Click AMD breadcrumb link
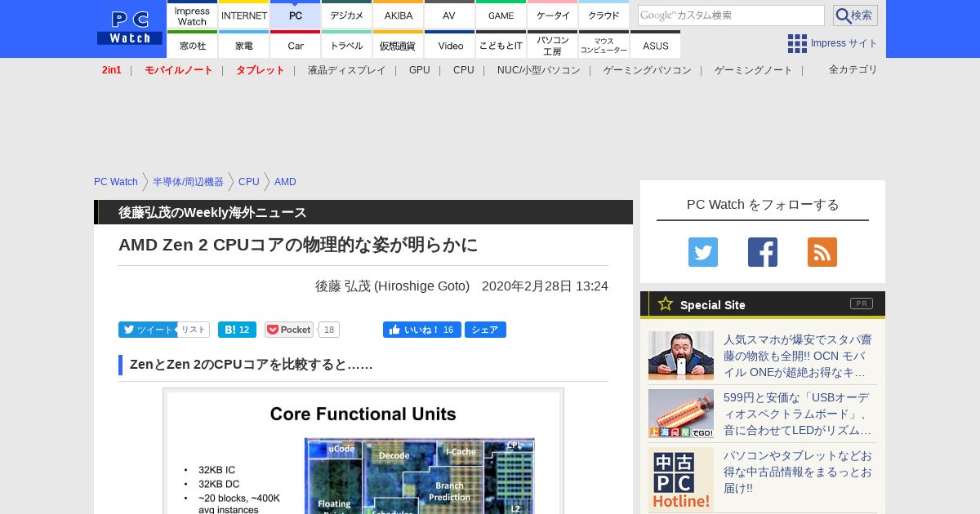980x514 pixels. coord(285,182)
